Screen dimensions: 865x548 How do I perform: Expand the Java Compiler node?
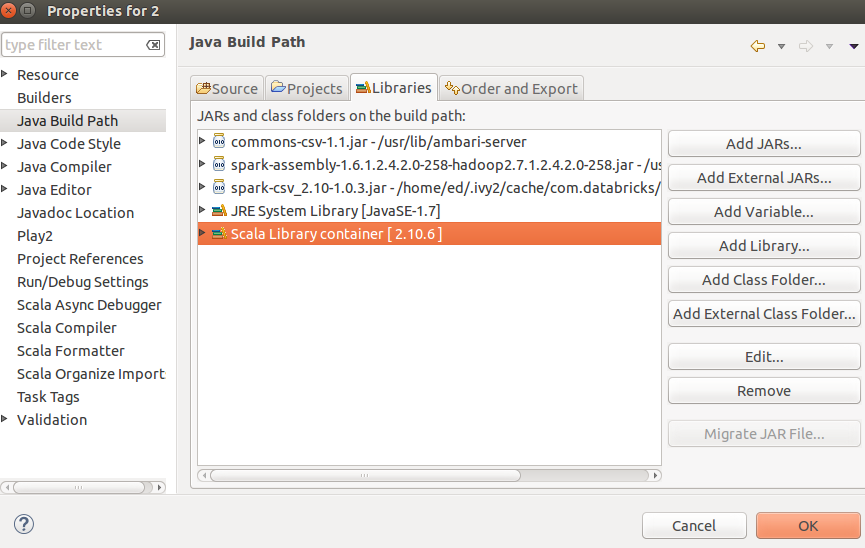pyautogui.click(x=4, y=166)
